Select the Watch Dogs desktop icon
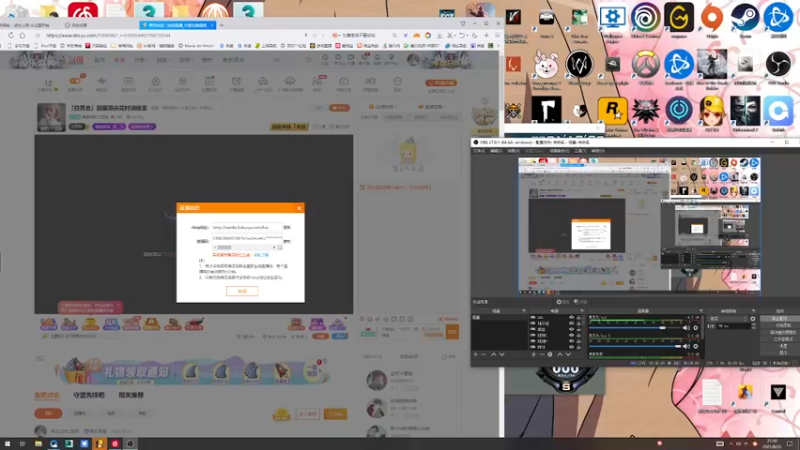800x450 pixels. point(579,64)
